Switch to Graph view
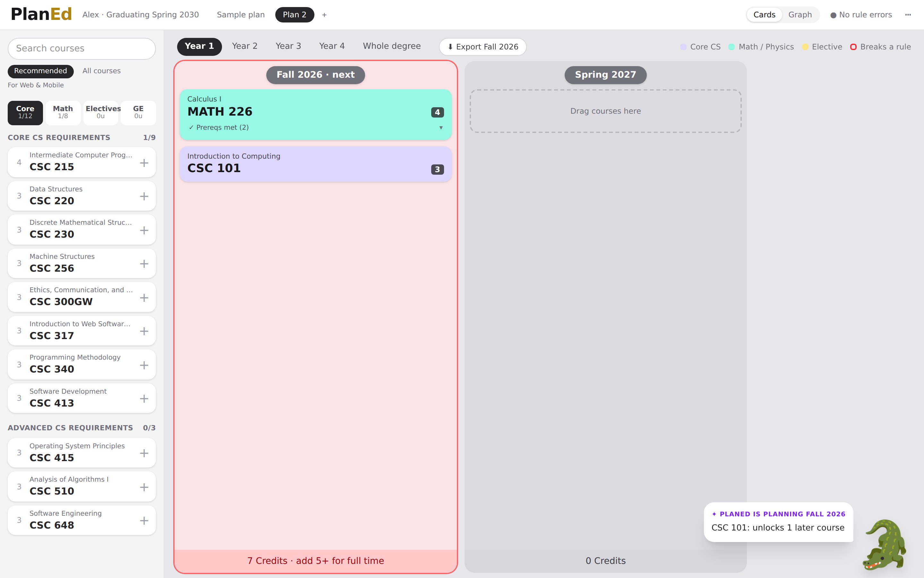The height and width of the screenshot is (578, 924). pos(800,15)
